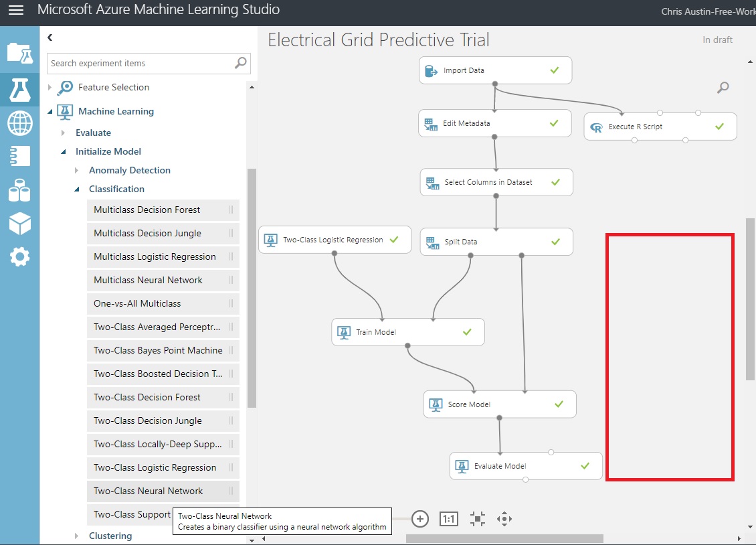Click the Import Data module icon
756x545 pixels.
431,71
